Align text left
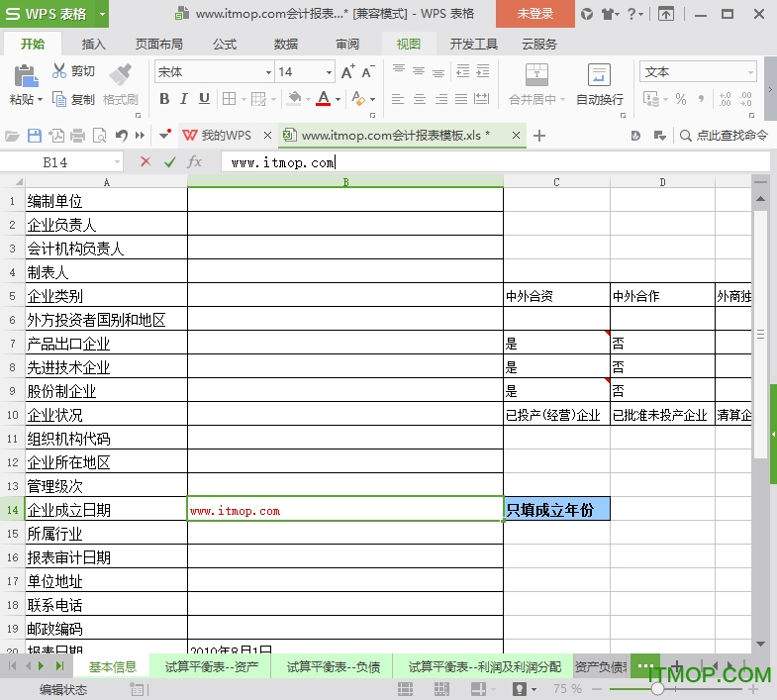 tap(398, 99)
